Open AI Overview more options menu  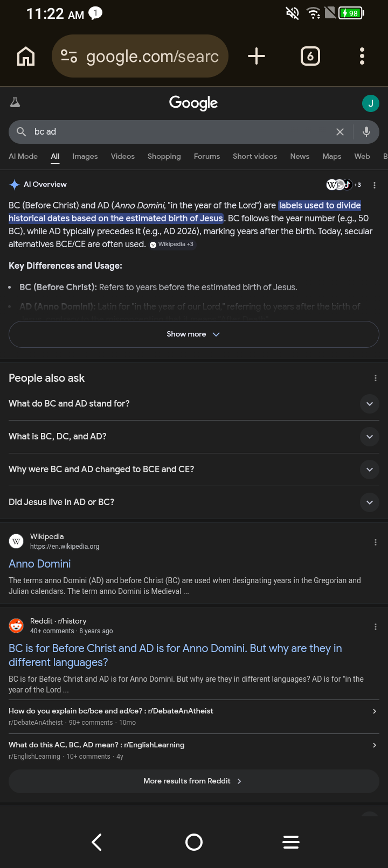click(375, 185)
